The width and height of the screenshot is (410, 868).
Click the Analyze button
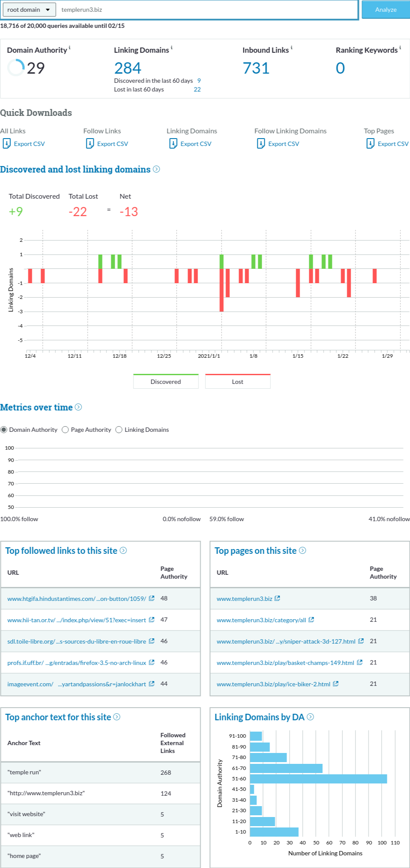(386, 10)
